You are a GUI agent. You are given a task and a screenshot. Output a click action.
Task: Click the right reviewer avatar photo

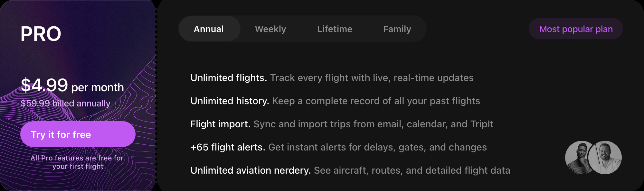[x=605, y=158]
